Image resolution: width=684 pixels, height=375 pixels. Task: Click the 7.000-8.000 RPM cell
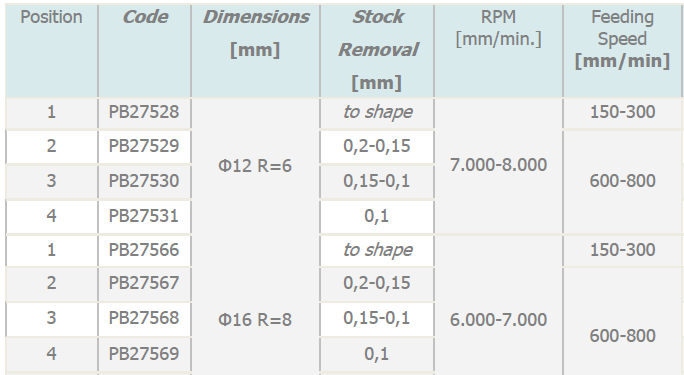(x=499, y=166)
